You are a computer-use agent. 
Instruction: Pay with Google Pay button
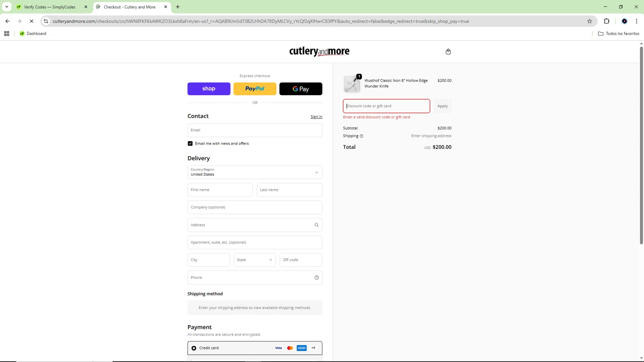[x=301, y=89]
